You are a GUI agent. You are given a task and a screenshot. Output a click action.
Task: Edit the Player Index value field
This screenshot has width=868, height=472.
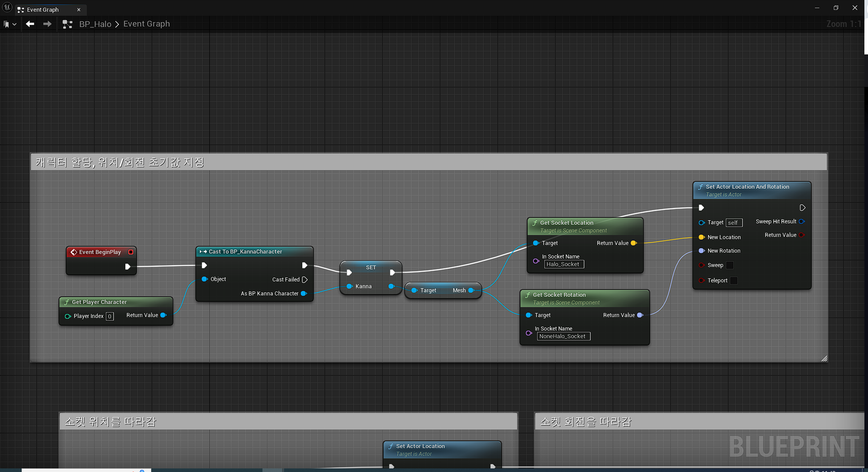109,316
